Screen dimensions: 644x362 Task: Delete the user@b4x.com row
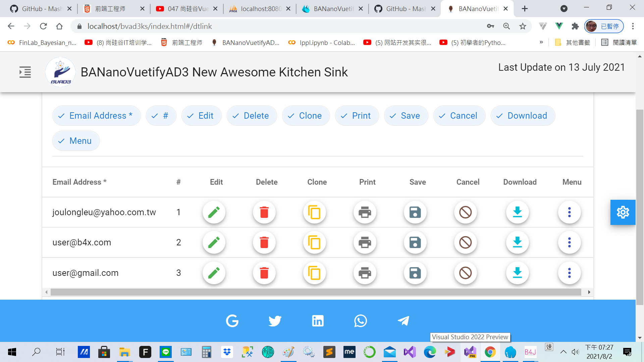(264, 242)
